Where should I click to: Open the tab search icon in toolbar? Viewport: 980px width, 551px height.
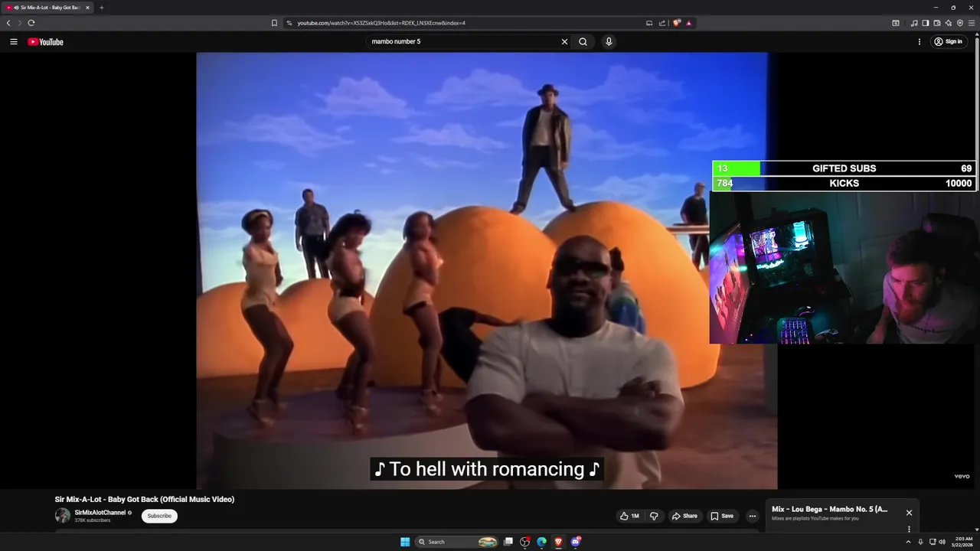click(x=896, y=23)
